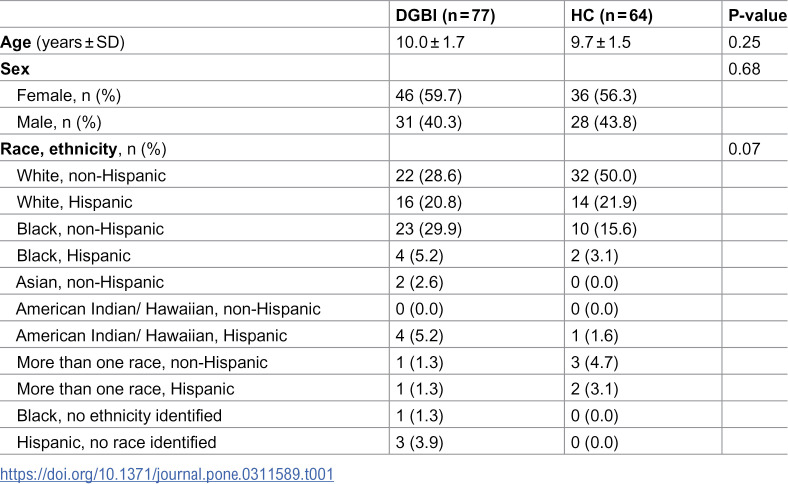Click American Indian/ Hawaiian, Hispanic label
The image size is (788, 484).
click(x=152, y=335)
